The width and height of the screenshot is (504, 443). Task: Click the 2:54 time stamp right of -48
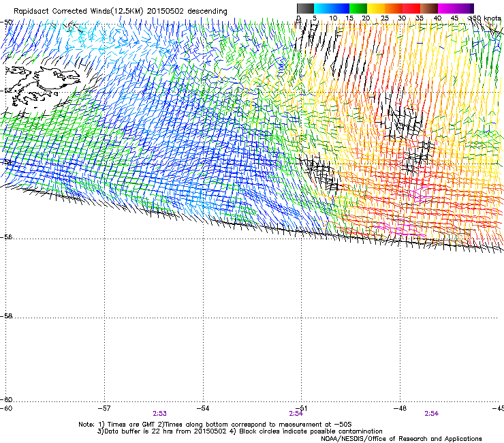point(431,414)
